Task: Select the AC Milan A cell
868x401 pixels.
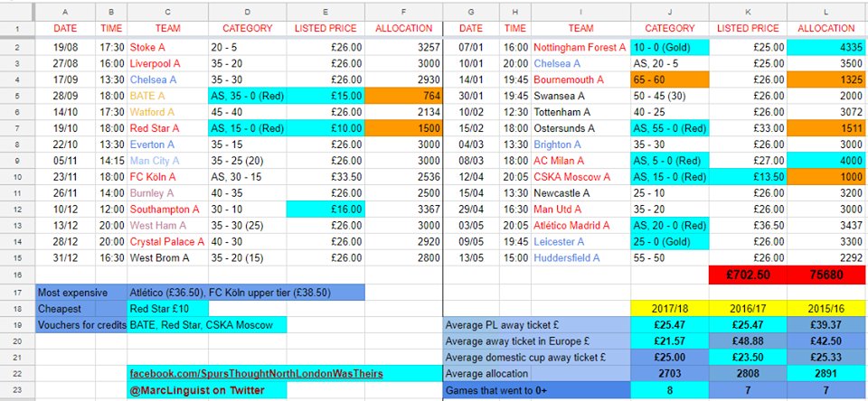Action: click(580, 161)
